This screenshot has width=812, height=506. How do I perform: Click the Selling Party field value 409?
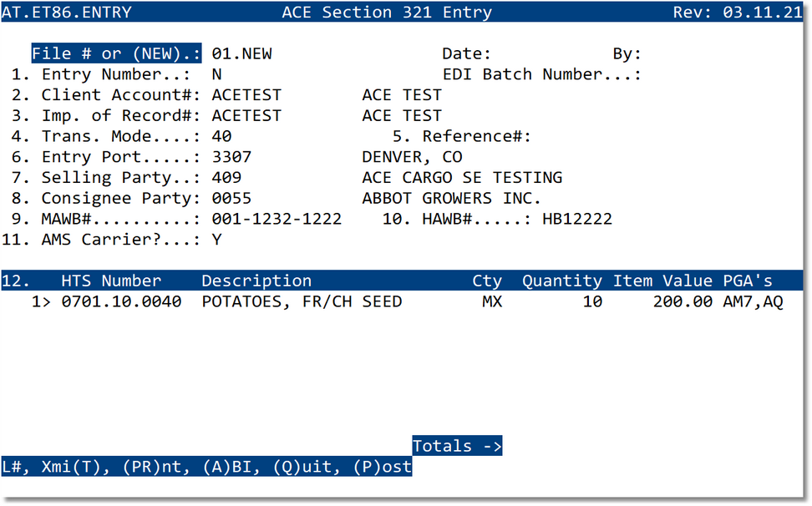point(226,177)
